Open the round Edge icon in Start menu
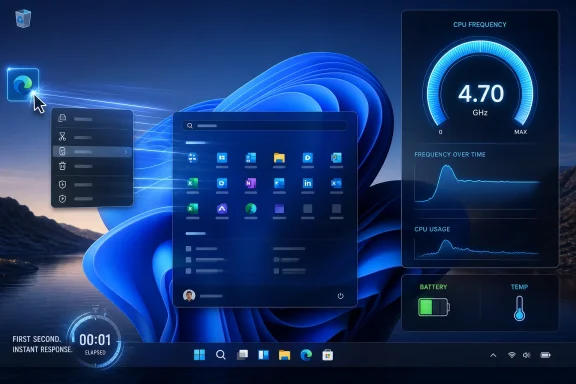The height and width of the screenshot is (384, 576). click(251, 208)
